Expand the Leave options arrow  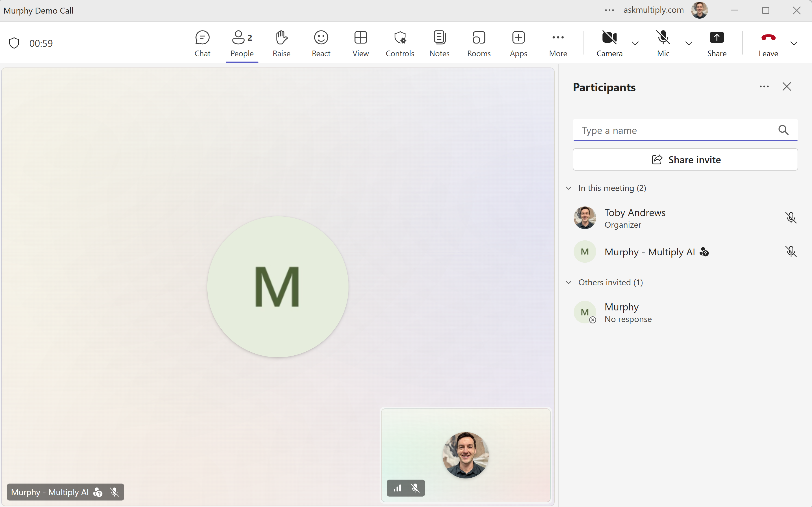tap(794, 43)
